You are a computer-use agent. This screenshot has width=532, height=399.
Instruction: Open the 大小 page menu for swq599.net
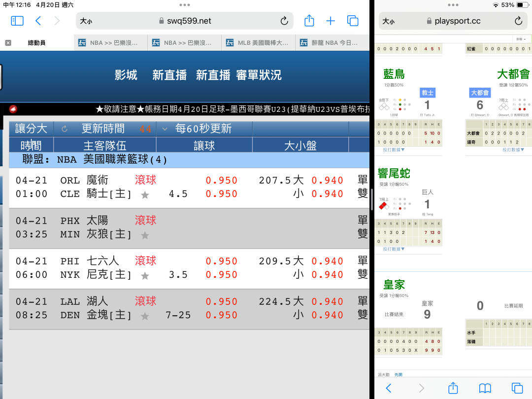tap(86, 21)
